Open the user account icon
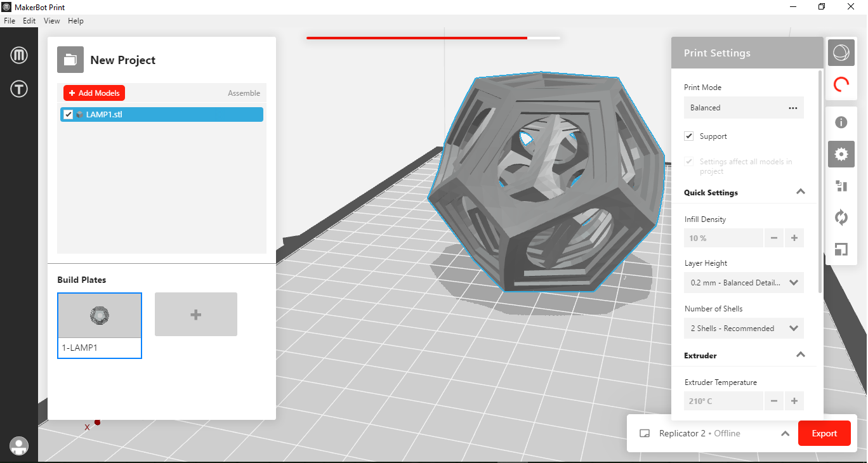This screenshot has width=868, height=463. [x=19, y=446]
